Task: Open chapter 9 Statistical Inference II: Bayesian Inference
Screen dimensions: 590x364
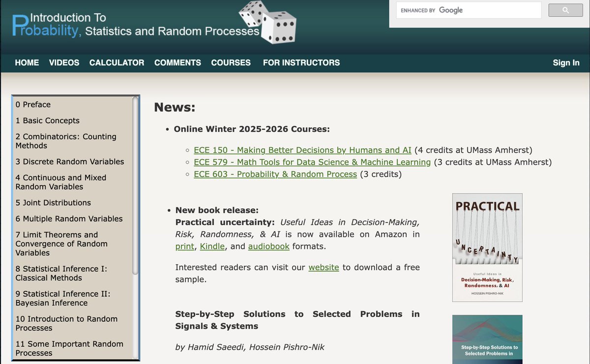Action: click(x=63, y=298)
